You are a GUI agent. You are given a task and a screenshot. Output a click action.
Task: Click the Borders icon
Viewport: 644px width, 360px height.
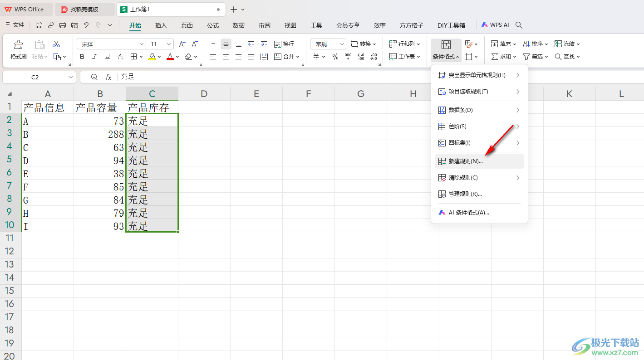[x=134, y=57]
